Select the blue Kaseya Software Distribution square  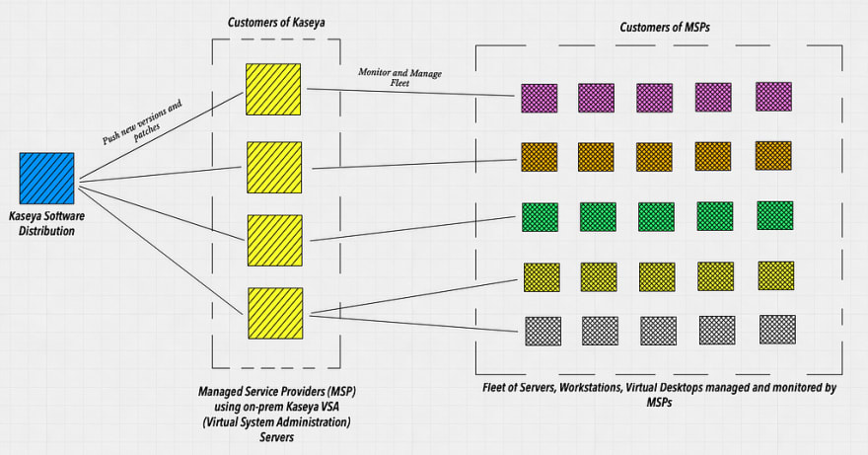(46, 179)
